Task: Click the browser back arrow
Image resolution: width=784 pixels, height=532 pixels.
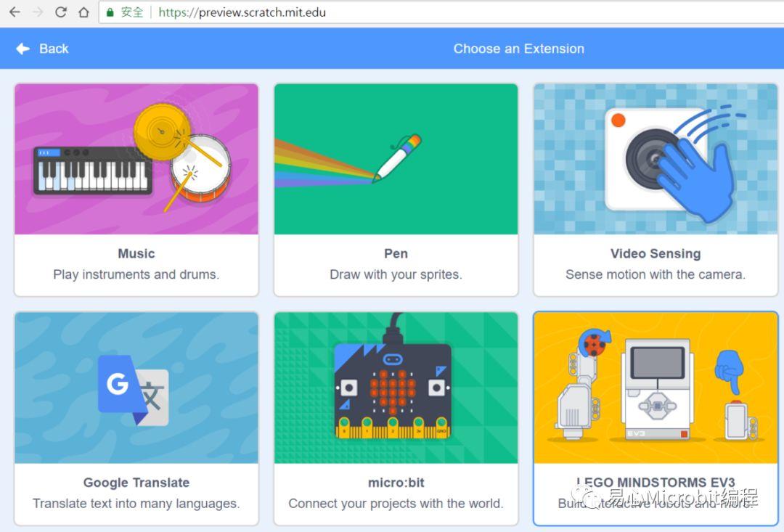Action: click(15, 12)
